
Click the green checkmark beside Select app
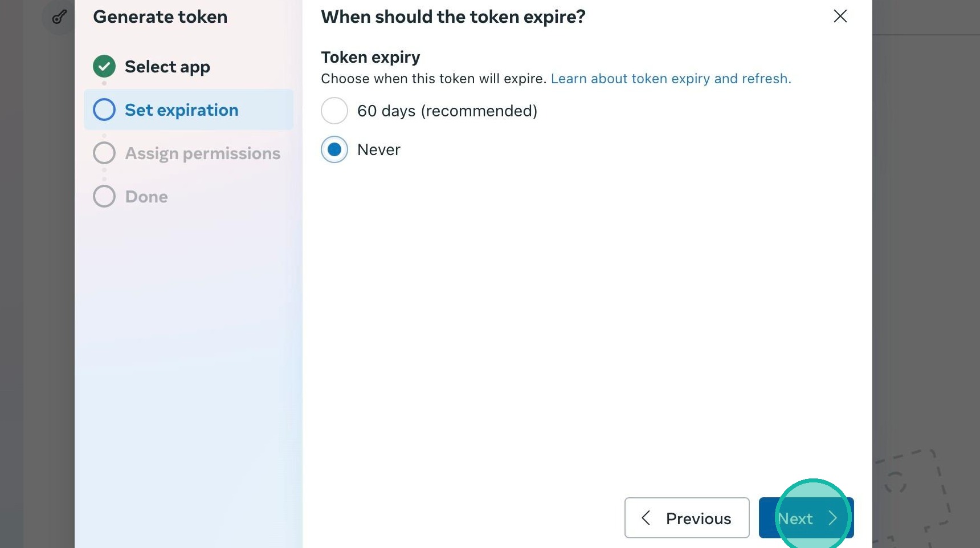[104, 67]
